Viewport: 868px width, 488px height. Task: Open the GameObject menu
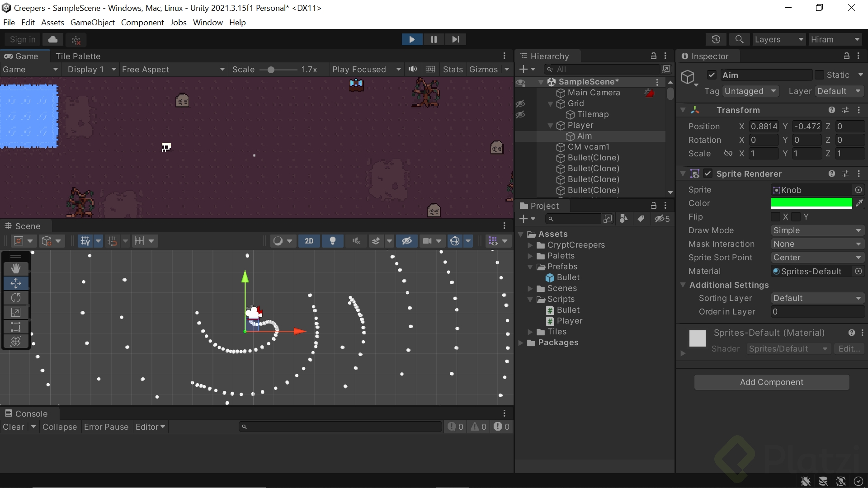[92, 23]
